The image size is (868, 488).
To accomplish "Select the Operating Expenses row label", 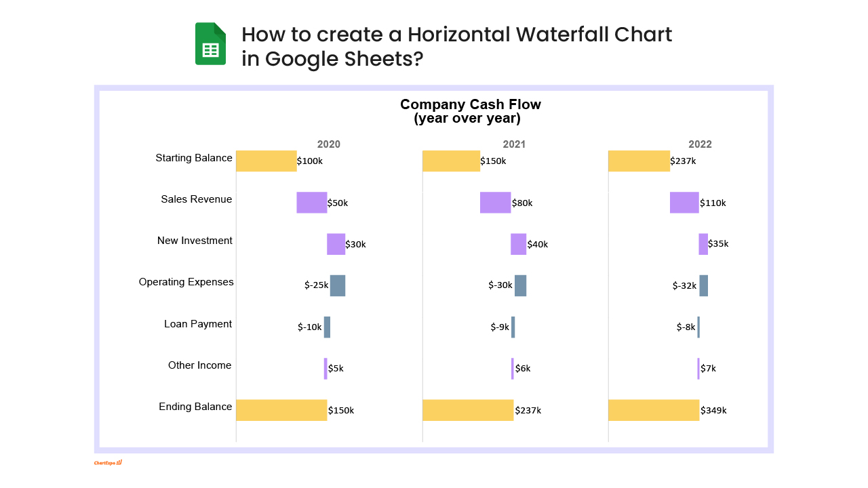I will (x=186, y=282).
